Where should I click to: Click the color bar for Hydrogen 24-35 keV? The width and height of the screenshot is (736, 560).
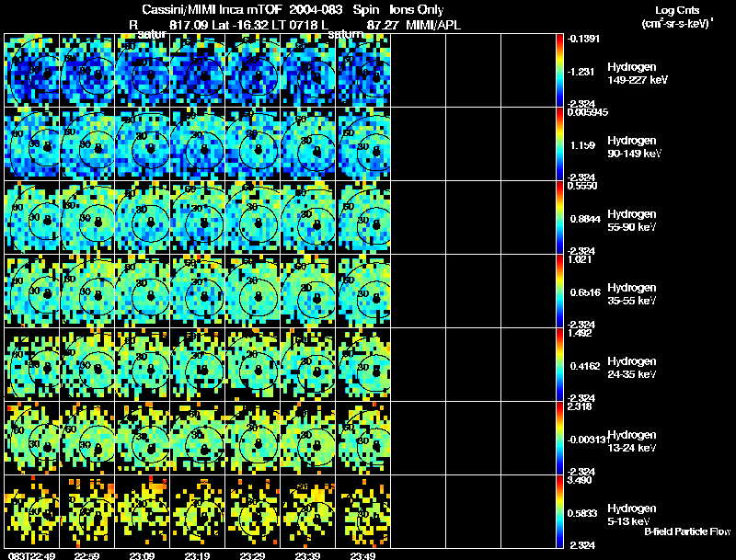(x=559, y=364)
